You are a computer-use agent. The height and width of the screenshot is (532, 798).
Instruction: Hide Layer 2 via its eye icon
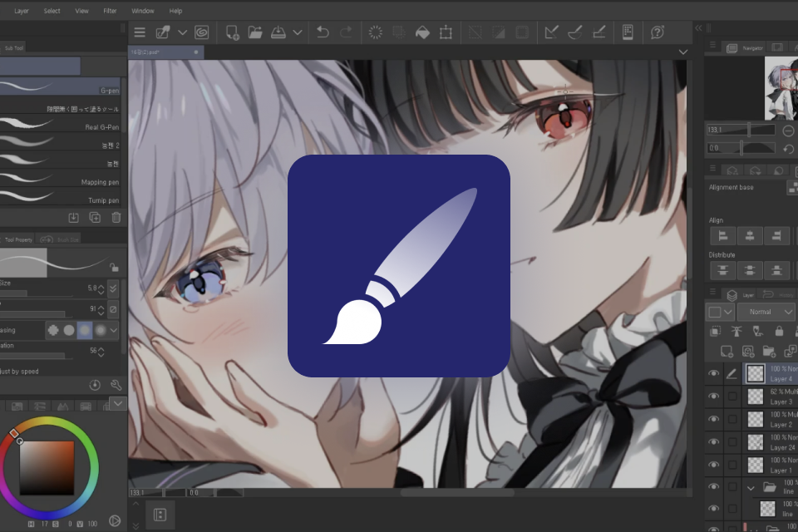(x=713, y=419)
